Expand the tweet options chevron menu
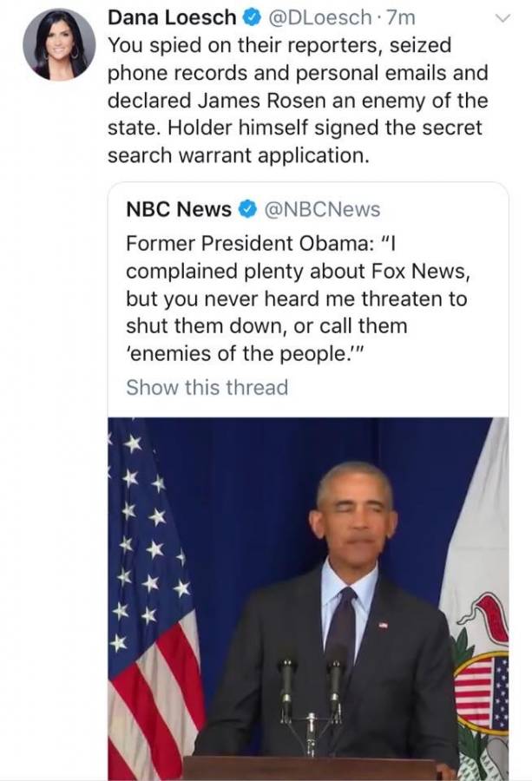Viewport: 532px width, 781px height. (x=503, y=19)
